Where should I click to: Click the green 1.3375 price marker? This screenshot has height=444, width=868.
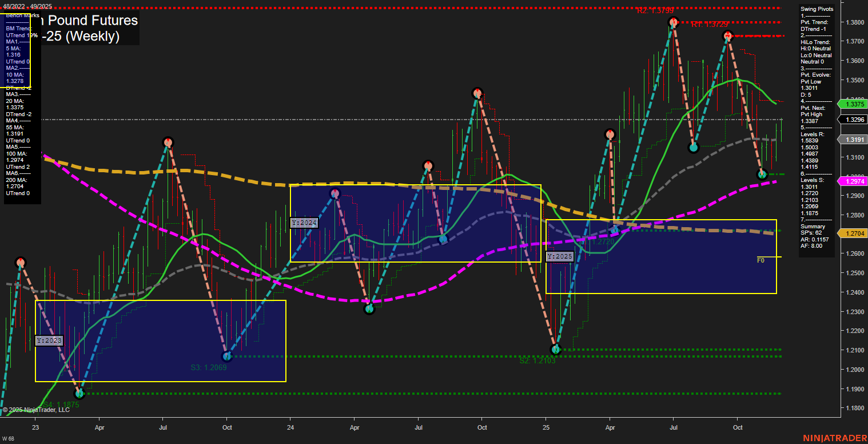tap(854, 104)
